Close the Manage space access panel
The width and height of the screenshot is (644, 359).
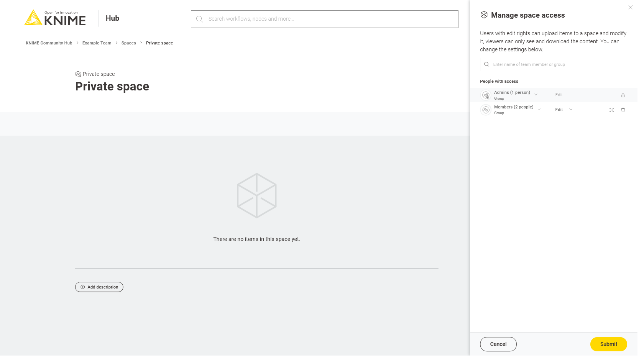[630, 7]
